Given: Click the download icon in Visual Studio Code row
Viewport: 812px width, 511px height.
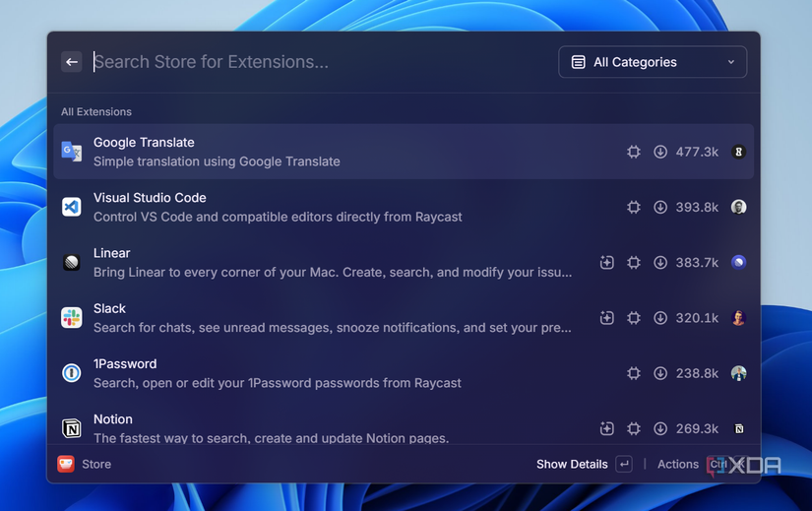Looking at the screenshot, I should click(x=660, y=208).
